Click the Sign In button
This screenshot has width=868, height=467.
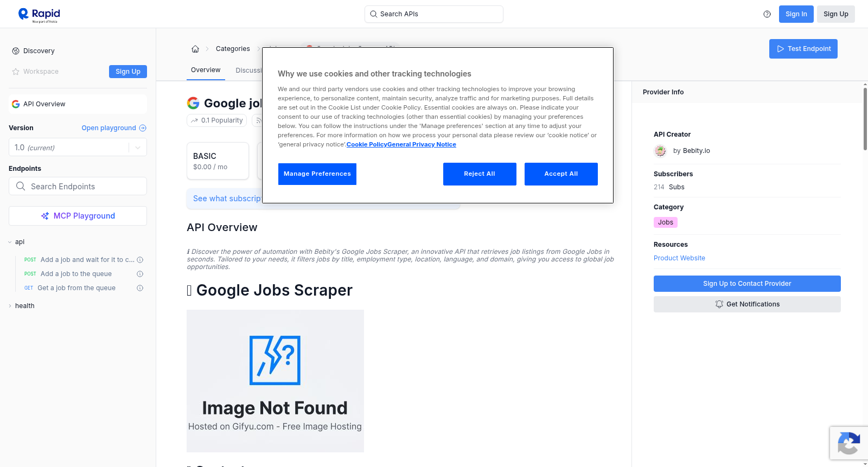pos(796,14)
